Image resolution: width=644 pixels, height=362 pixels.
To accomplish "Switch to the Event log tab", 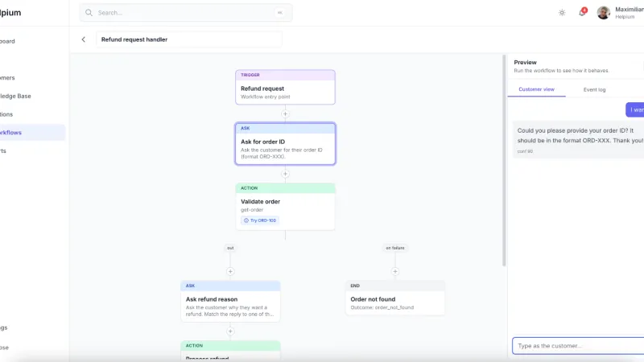I will [594, 89].
